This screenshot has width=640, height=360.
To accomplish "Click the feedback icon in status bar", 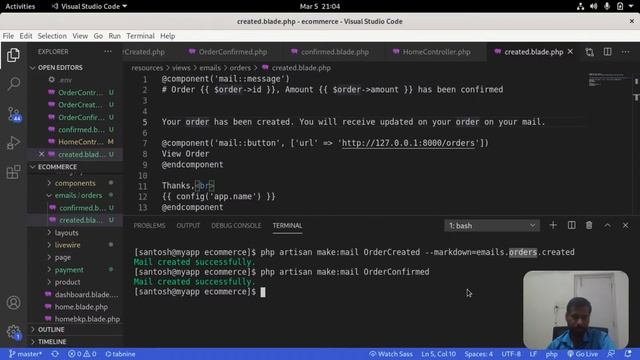I will click(611, 354).
